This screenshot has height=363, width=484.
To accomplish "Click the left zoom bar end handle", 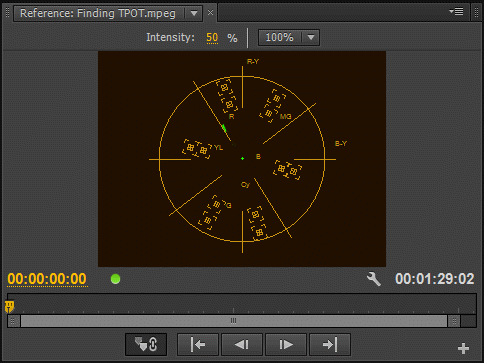I will click(x=13, y=321).
